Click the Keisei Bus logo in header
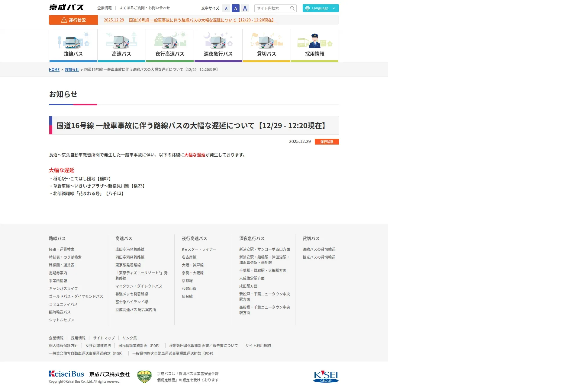Image resolution: width=580 pixels, height=392 pixels. 66,8
